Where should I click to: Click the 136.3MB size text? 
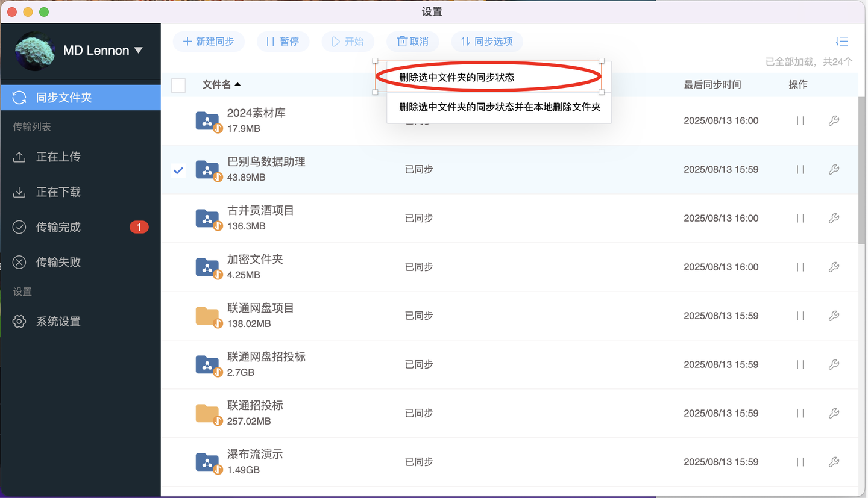click(x=246, y=226)
